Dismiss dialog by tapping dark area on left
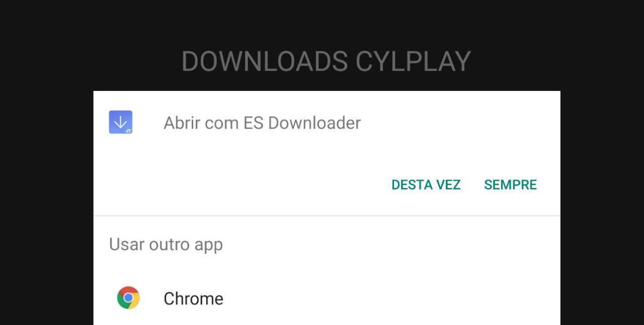 (x=47, y=203)
